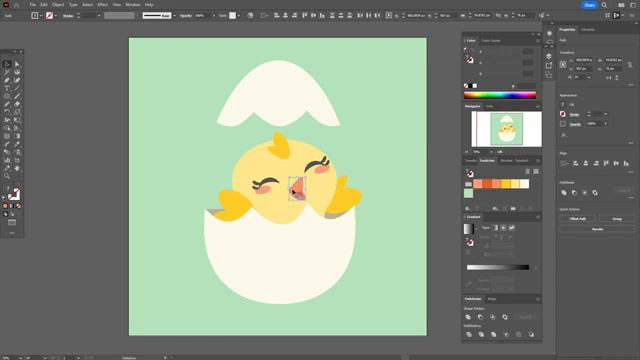Open the Gradient panel options menu

tap(538, 217)
